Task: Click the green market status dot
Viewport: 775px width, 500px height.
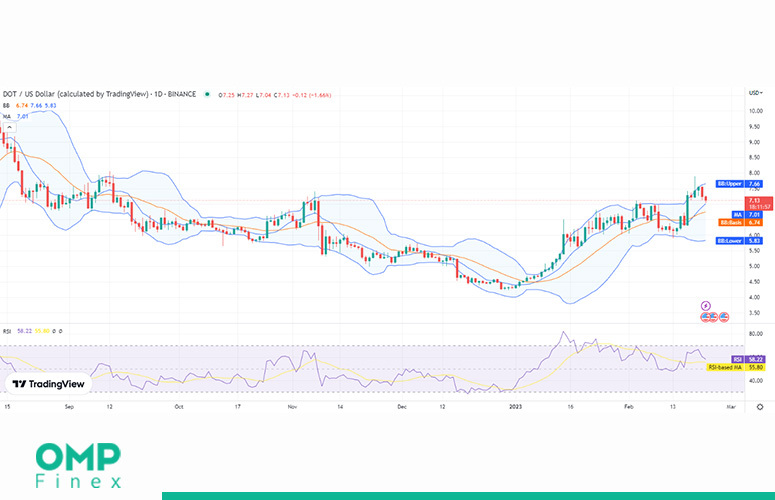Action: pyautogui.click(x=207, y=94)
